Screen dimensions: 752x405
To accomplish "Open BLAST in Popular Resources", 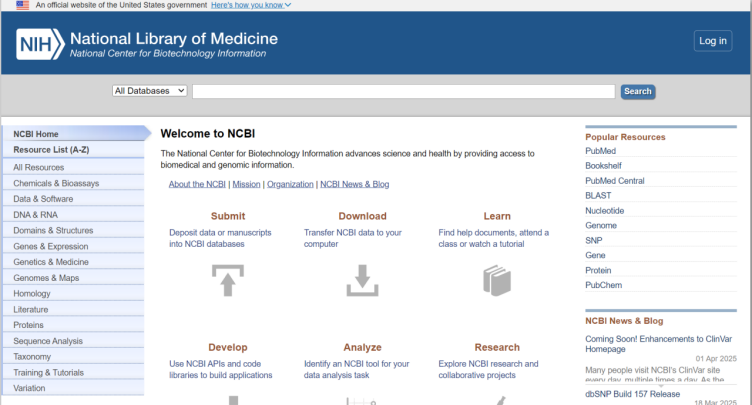I will click(x=598, y=195).
